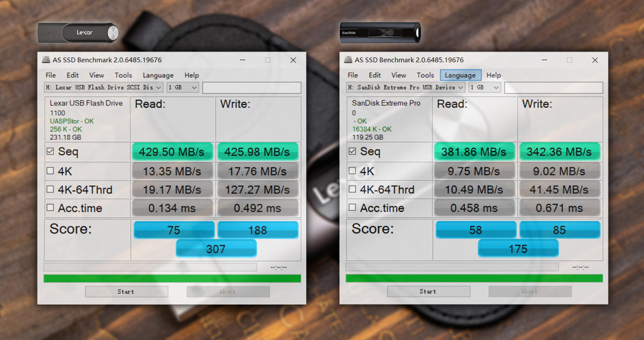This screenshot has width=644, height=340.
Task: Open the Help menu in the SanDisk window
Action: tap(493, 75)
